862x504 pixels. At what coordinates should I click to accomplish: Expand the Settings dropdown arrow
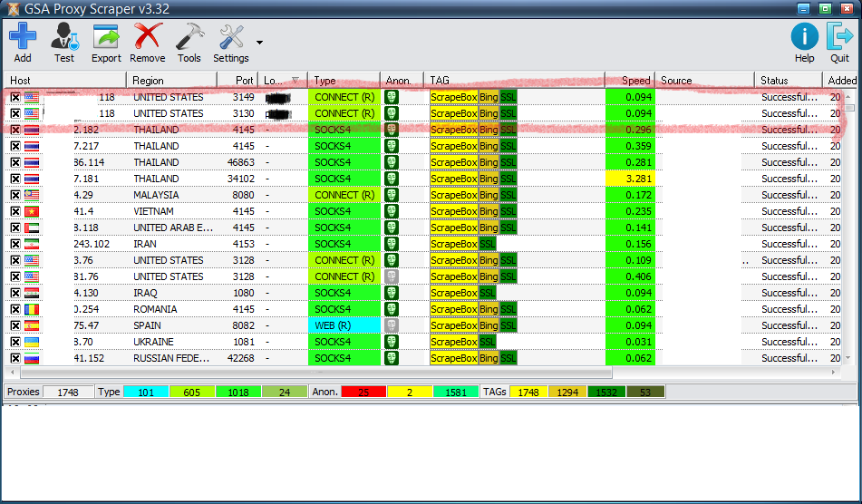(x=259, y=43)
